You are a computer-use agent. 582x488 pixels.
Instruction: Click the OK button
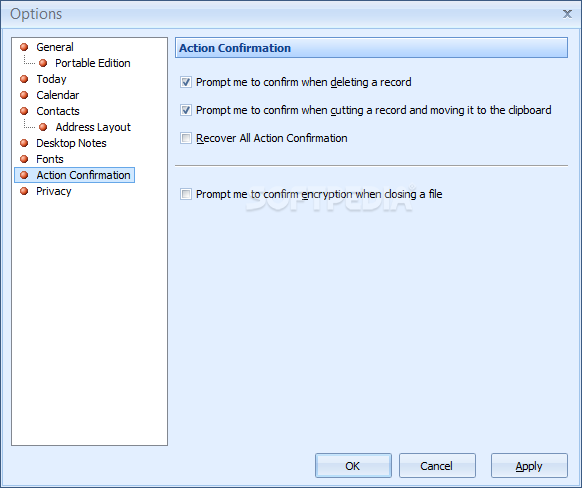click(353, 465)
